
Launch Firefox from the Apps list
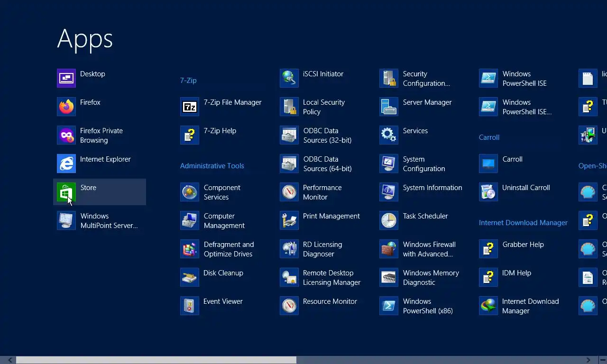pos(66,107)
